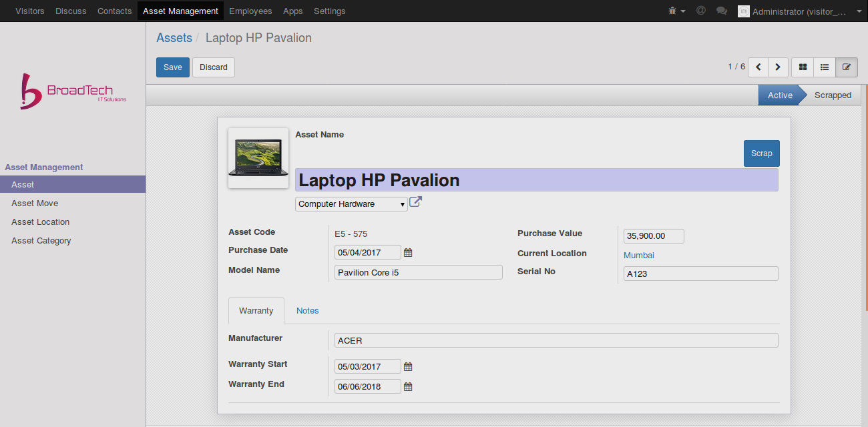868x427 pixels.
Task: Open the @ mentions icon
Action: click(x=701, y=11)
